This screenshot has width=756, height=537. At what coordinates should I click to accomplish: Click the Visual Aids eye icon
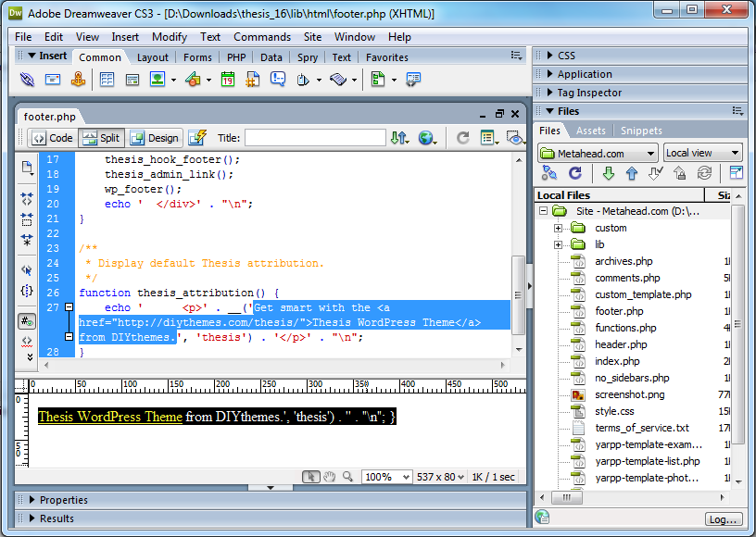(x=515, y=138)
